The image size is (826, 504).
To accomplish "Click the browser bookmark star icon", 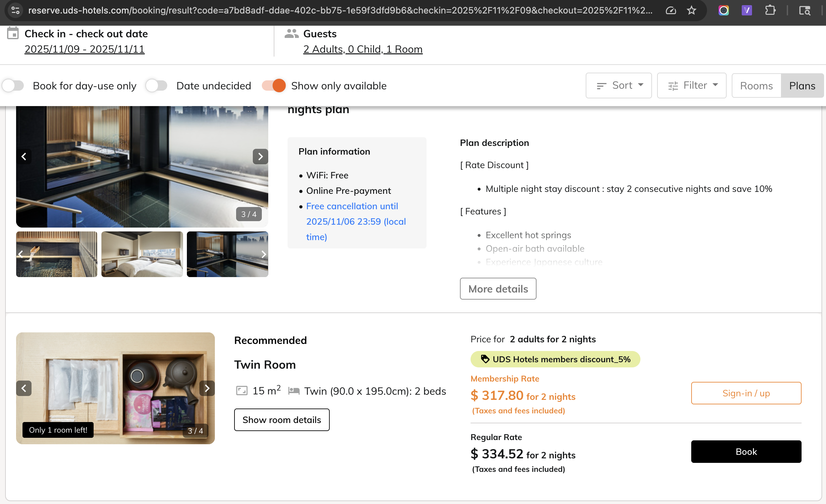I will tap(692, 10).
